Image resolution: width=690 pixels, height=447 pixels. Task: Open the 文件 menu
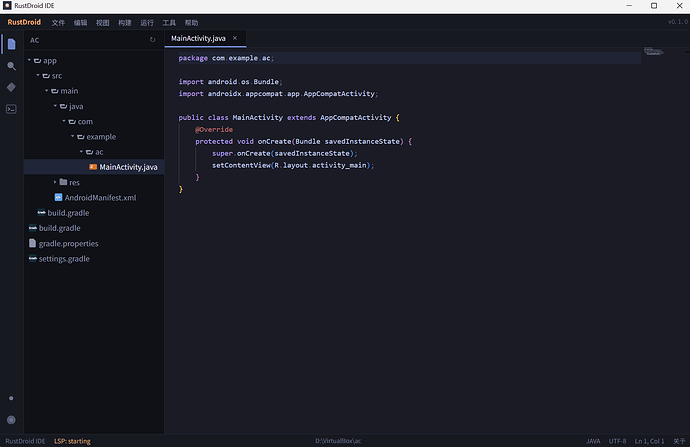(x=58, y=23)
